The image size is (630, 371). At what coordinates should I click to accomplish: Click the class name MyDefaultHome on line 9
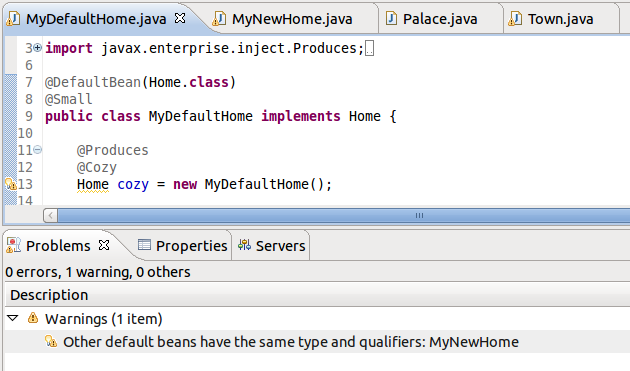200,116
